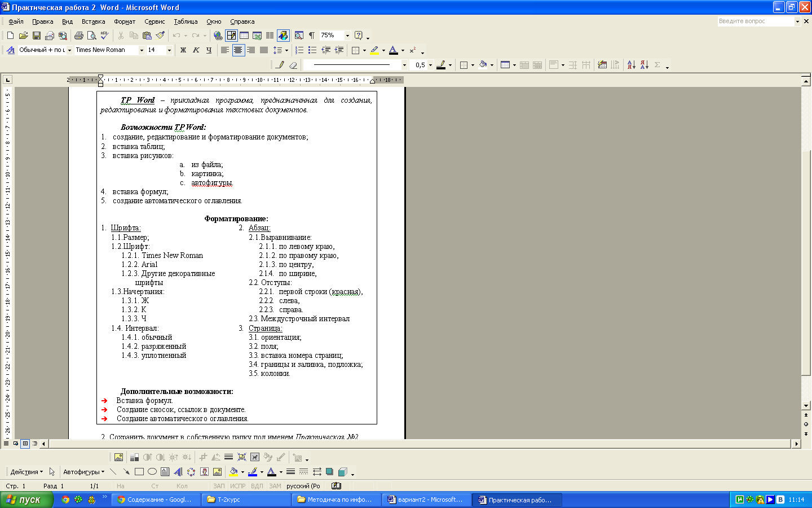
Task: Open Print Preview from standard toolbar
Action: tap(91, 36)
